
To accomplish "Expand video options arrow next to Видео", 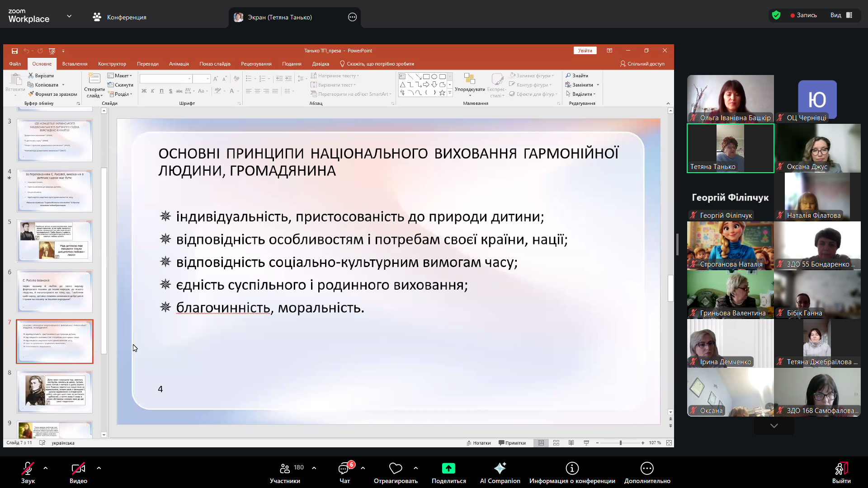I will 99,468.
